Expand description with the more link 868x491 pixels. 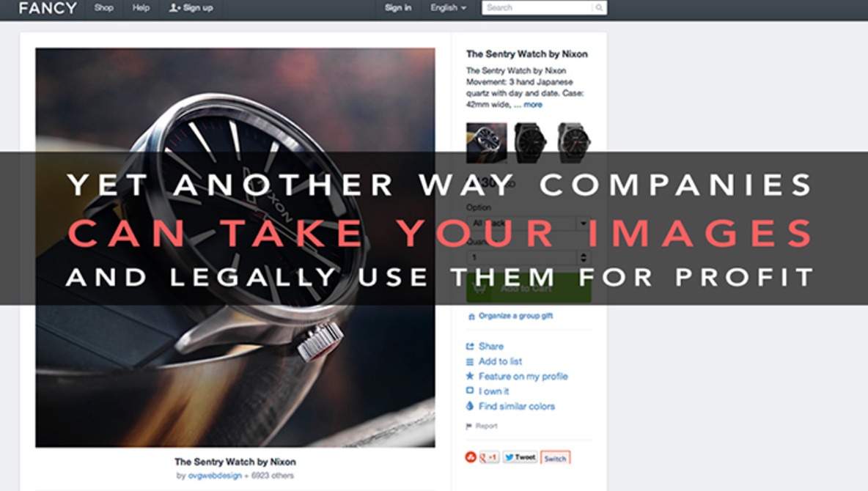[x=533, y=105]
